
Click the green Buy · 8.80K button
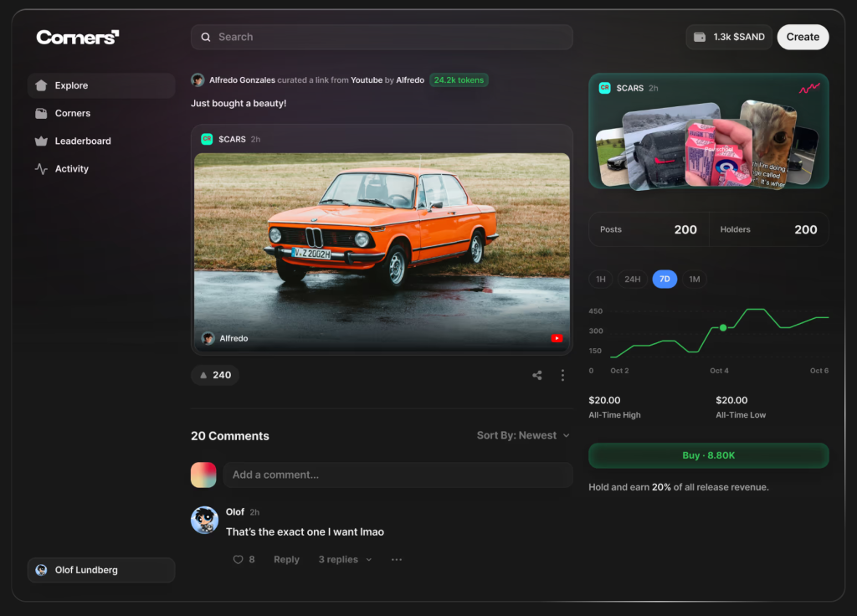pos(708,456)
